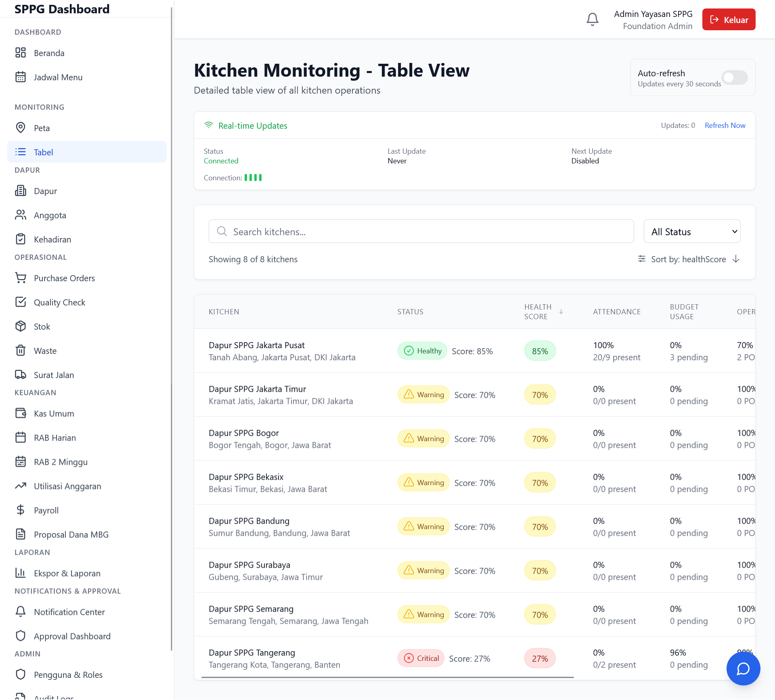The height and width of the screenshot is (700, 775).
Task: Click the Payroll dollar sign icon
Action: [x=21, y=510]
